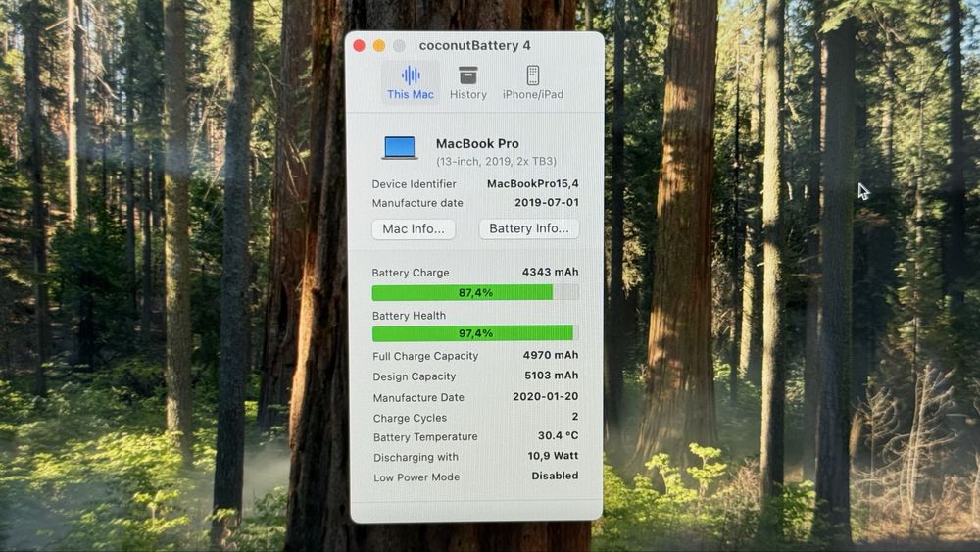The image size is (980, 552).
Task: Select the 2019-07-01 manufacture date value
Action: [x=547, y=203]
